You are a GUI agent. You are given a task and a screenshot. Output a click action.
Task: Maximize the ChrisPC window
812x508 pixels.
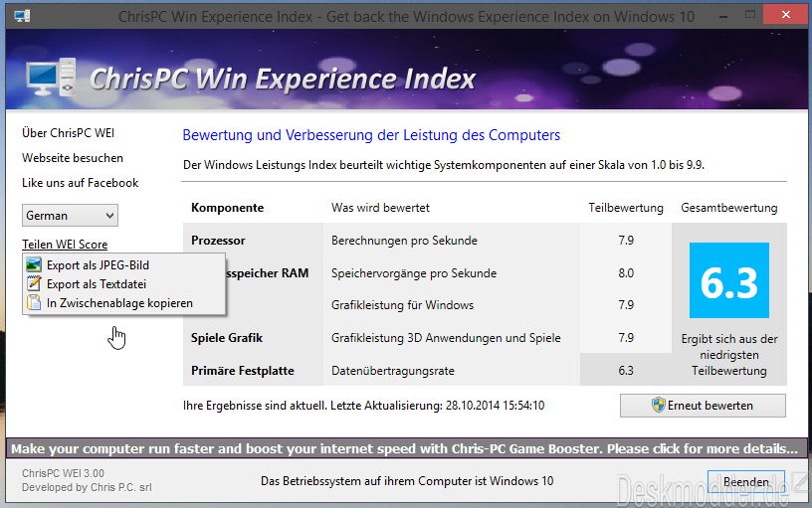pos(749,15)
